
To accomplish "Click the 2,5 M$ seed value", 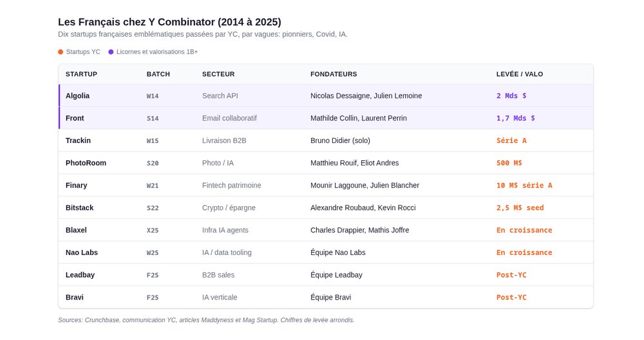I will point(520,207).
